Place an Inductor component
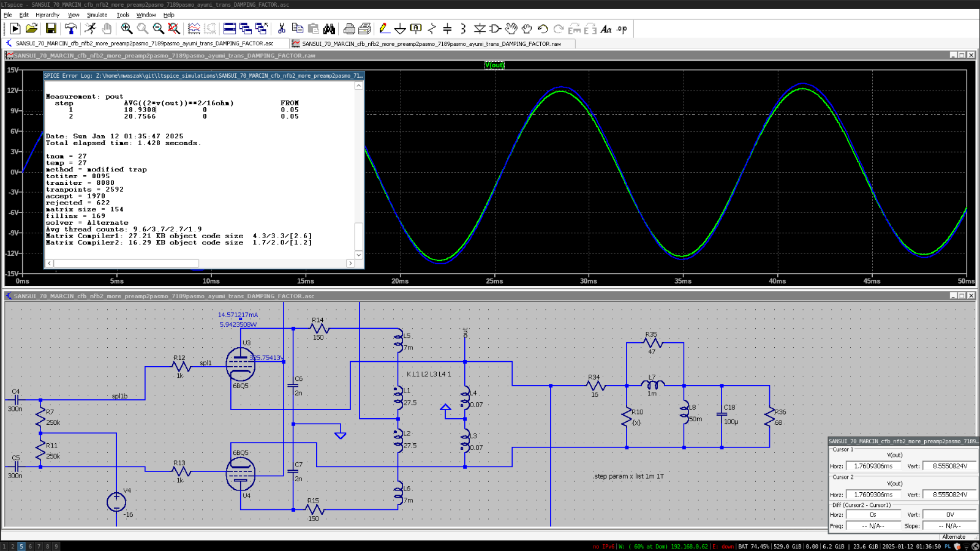Screen dimensions: 980x551 pyautogui.click(x=464, y=28)
